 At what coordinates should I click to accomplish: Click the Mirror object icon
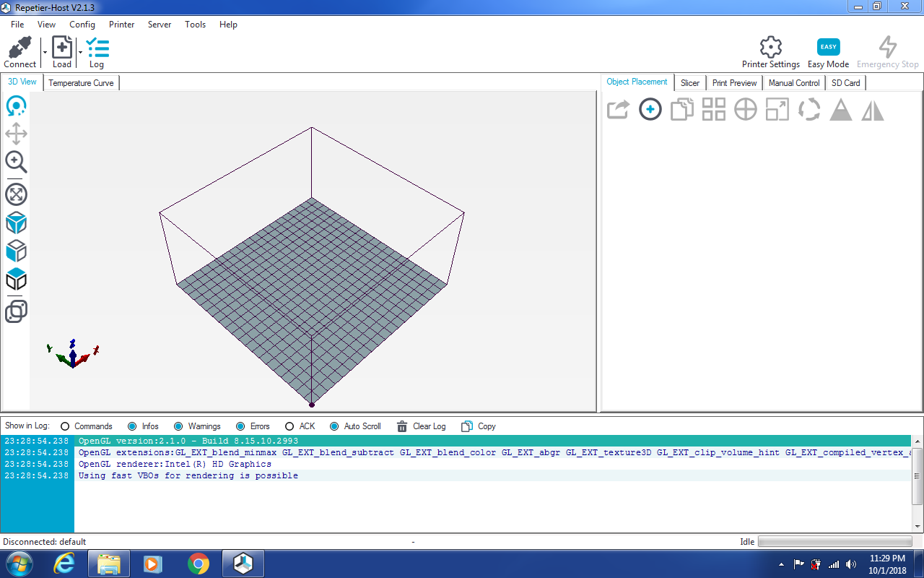873,110
